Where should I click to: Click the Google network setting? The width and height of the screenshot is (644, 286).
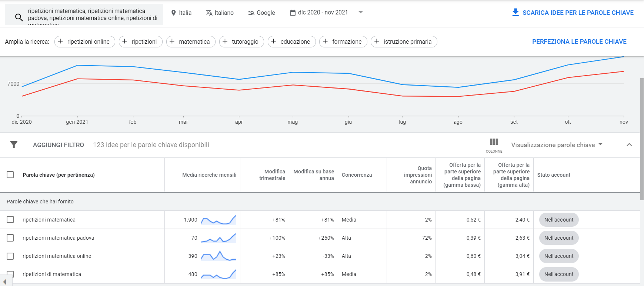[261, 13]
